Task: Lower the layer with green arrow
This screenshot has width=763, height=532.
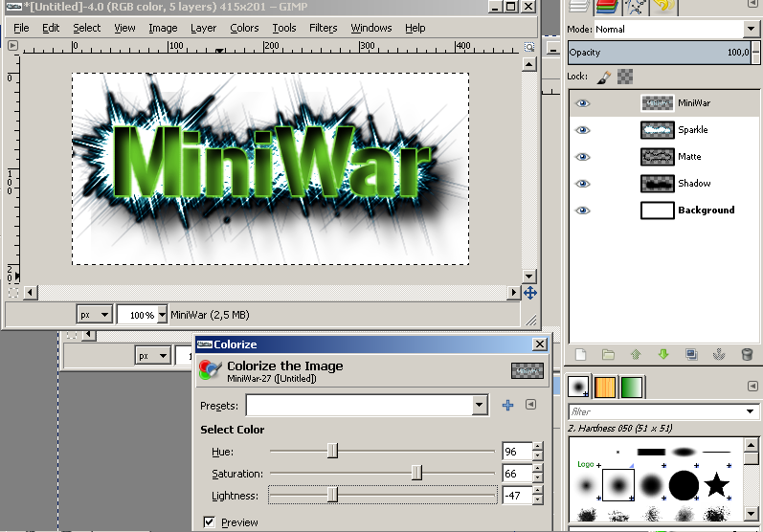Action: [663, 354]
